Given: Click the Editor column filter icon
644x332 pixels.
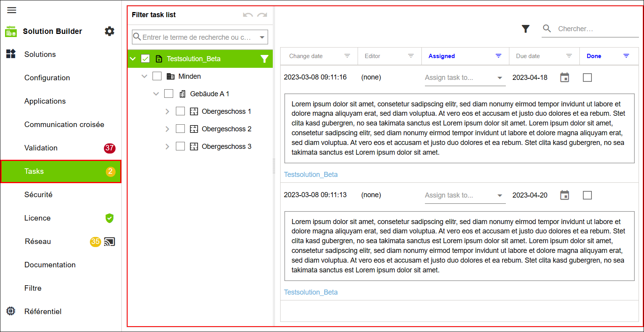Looking at the screenshot, I should pos(411,56).
